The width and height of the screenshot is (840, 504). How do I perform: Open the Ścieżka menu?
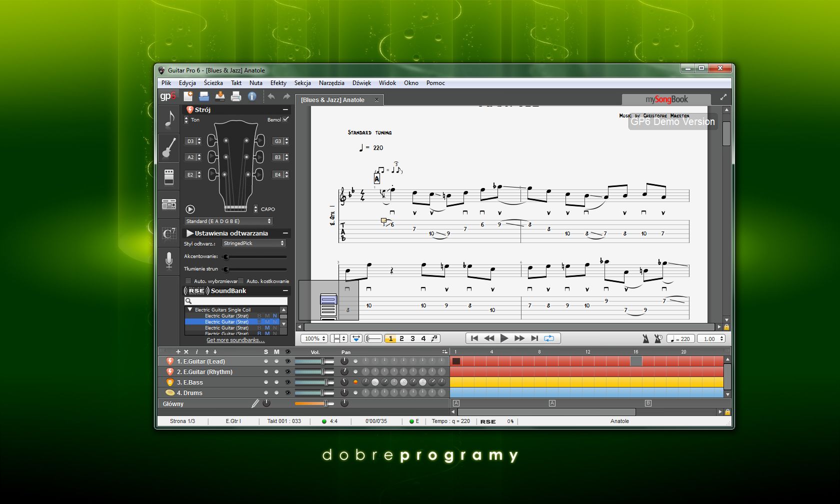tap(213, 83)
